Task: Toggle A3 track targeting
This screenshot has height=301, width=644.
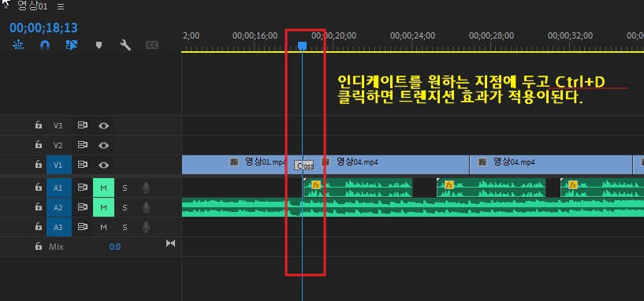Action: (59, 227)
